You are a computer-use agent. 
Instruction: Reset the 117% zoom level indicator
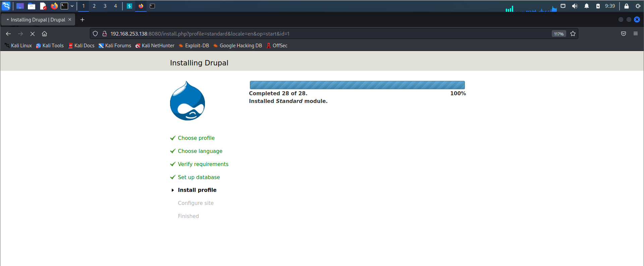[559, 34]
